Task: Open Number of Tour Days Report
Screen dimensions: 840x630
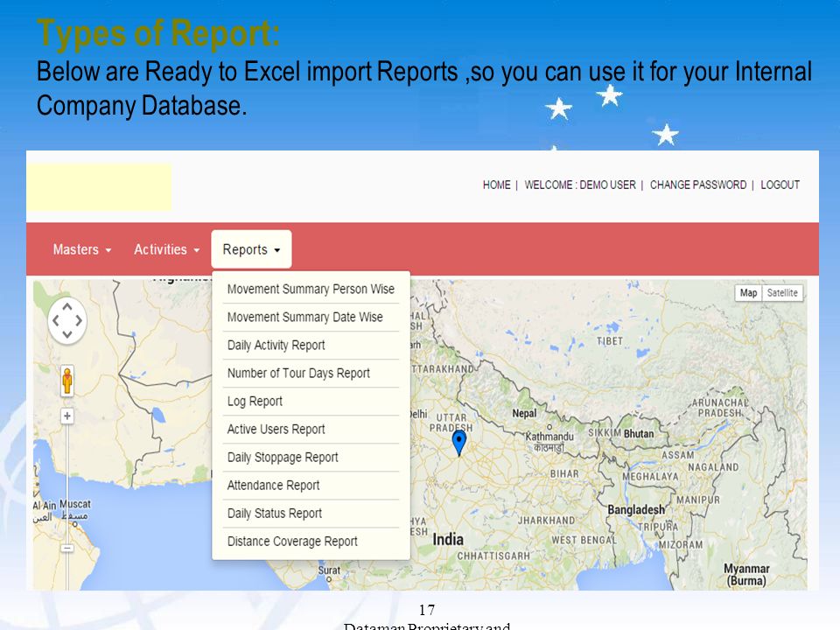Action: [x=311, y=374]
